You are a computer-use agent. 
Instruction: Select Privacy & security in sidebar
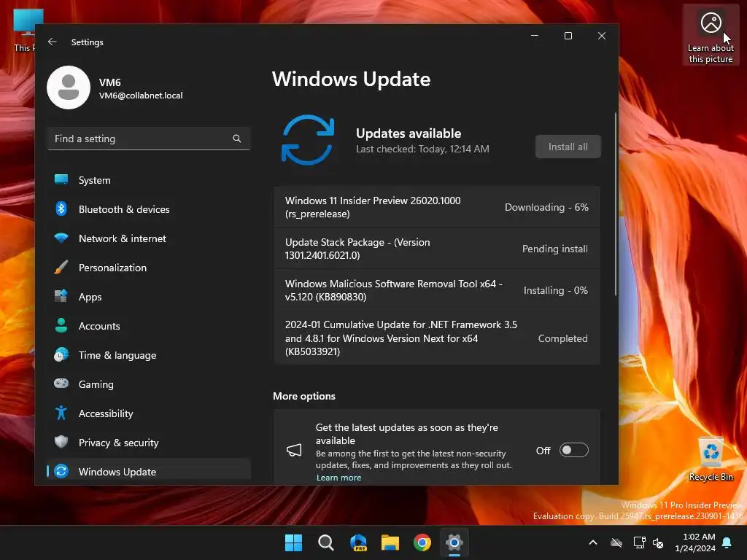[149, 443]
